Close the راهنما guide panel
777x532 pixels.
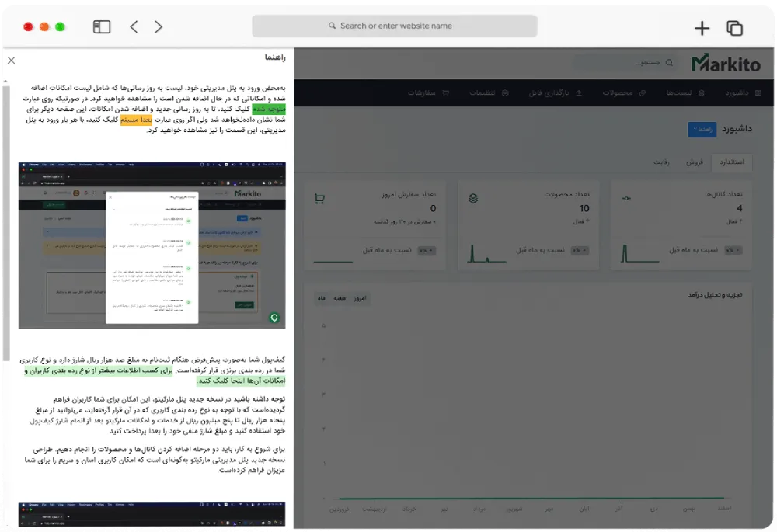[x=12, y=61]
